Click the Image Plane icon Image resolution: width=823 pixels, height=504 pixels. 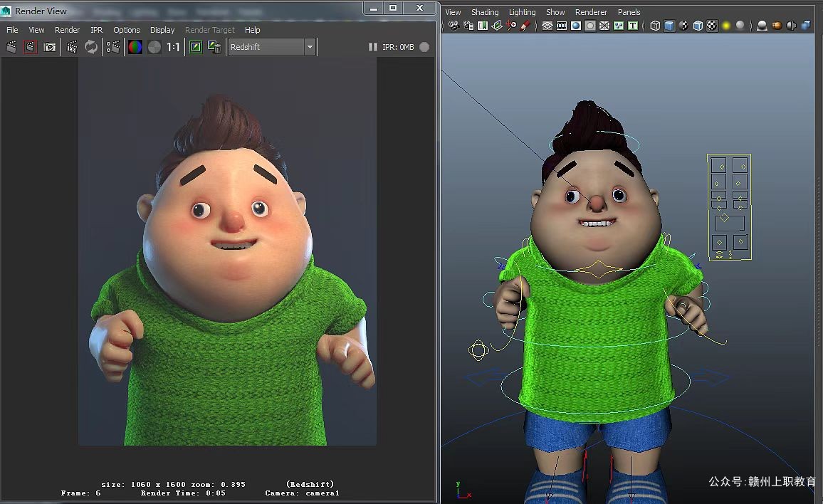[x=496, y=25]
